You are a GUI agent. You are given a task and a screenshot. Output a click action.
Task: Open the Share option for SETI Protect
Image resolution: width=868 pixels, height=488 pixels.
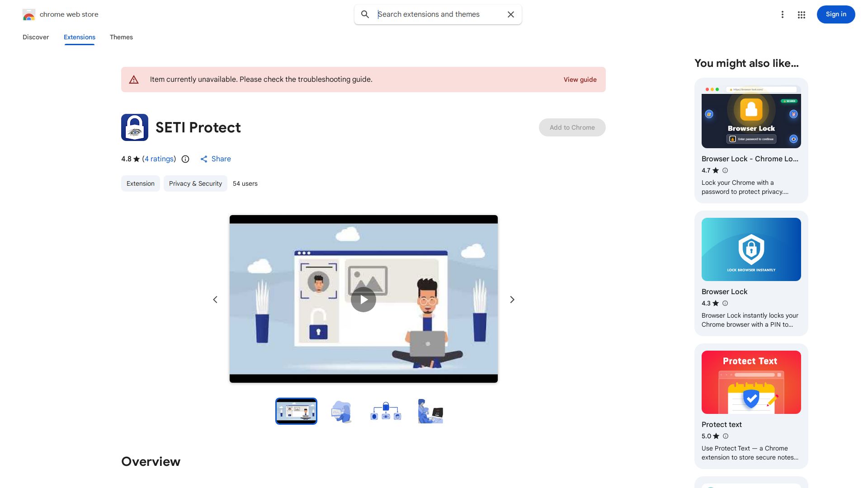tap(215, 159)
